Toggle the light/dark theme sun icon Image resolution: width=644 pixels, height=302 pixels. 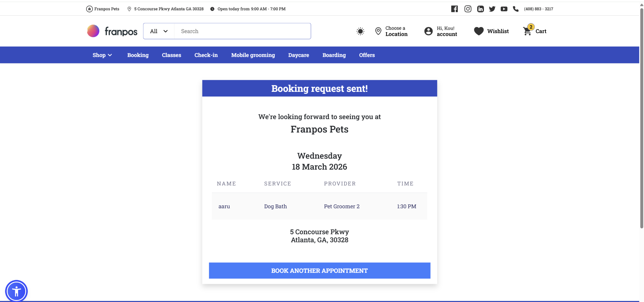360,31
